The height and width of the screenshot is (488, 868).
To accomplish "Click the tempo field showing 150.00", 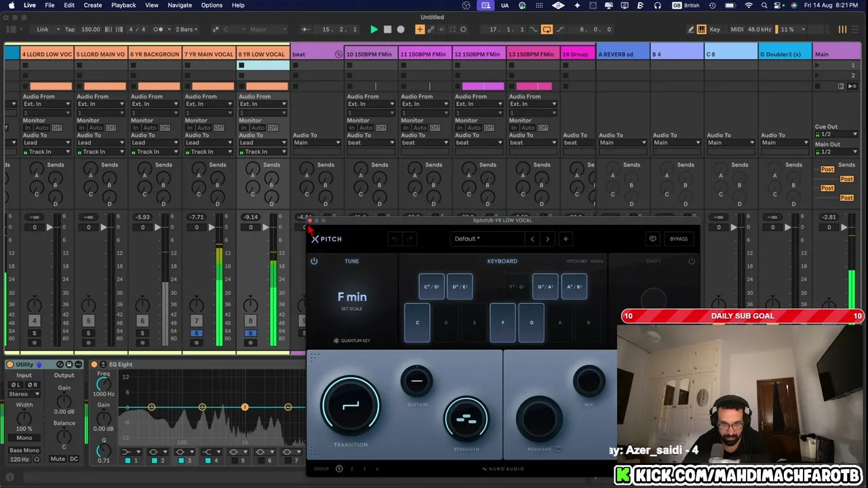I will tap(91, 29).
